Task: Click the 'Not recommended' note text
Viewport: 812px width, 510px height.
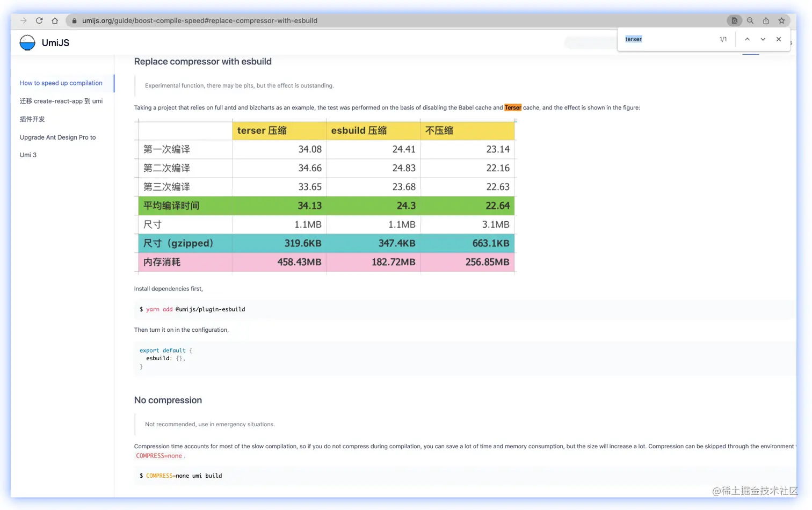Action: [210, 425]
